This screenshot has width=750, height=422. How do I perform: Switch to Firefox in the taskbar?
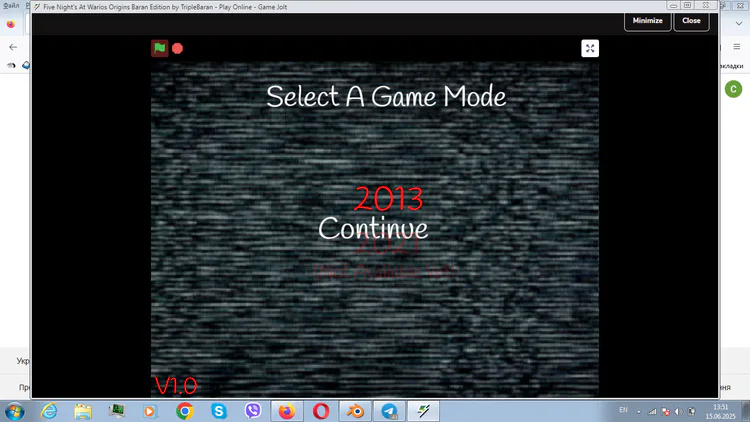coord(287,411)
